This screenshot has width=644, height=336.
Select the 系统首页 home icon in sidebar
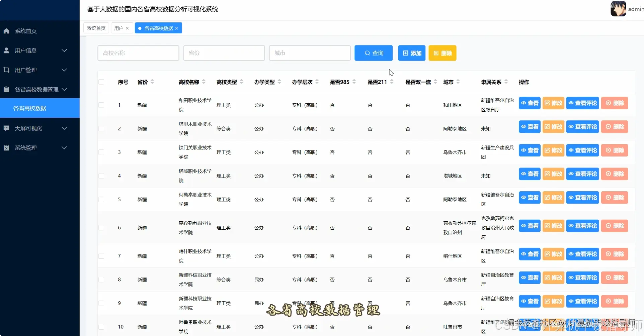coord(6,31)
